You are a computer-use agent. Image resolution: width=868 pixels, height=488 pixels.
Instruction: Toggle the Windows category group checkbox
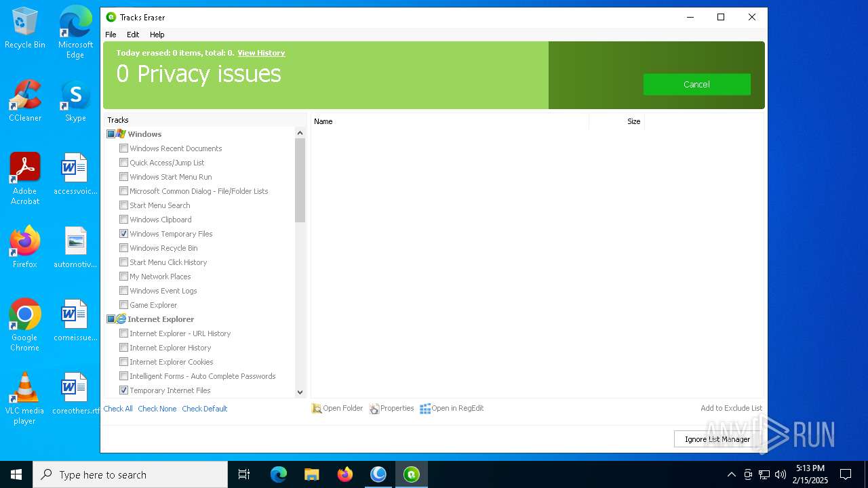(x=111, y=134)
